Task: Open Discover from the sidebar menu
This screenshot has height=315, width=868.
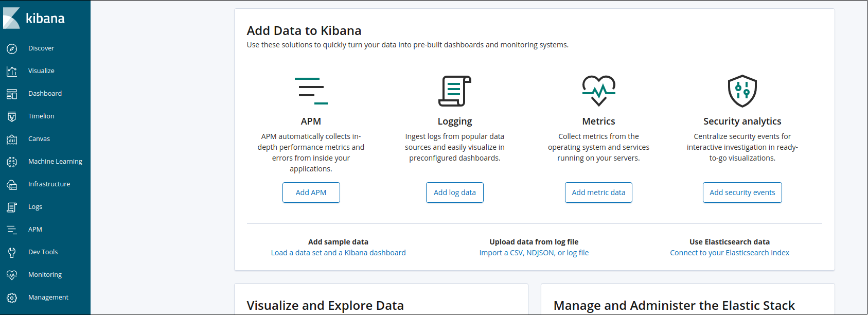Action: [x=41, y=48]
